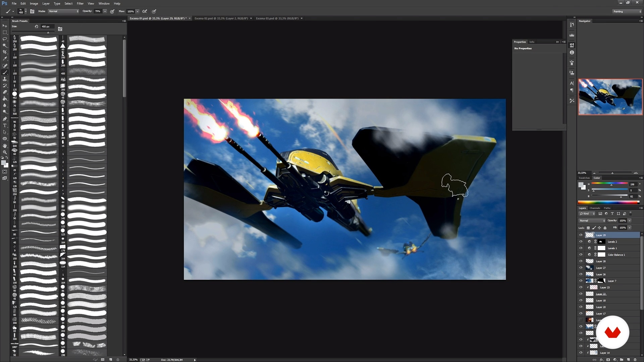644x362 pixels.
Task: Click the Navigator image thumbnail
Action: 610,97
